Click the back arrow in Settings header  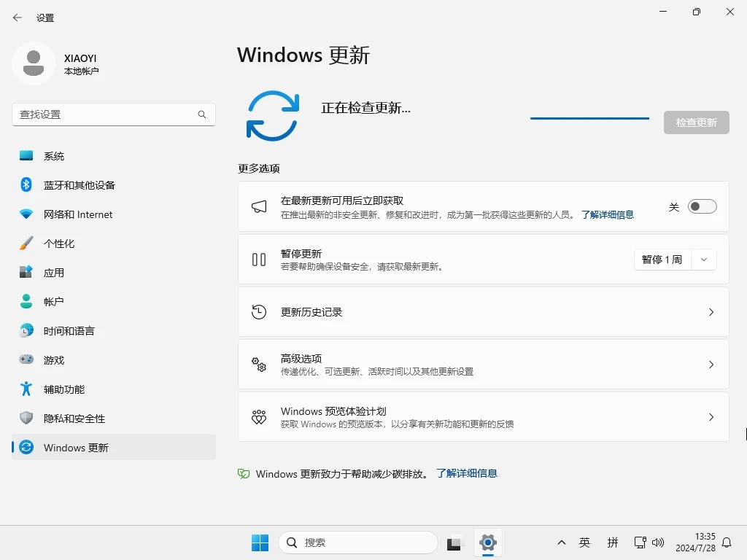18,17
